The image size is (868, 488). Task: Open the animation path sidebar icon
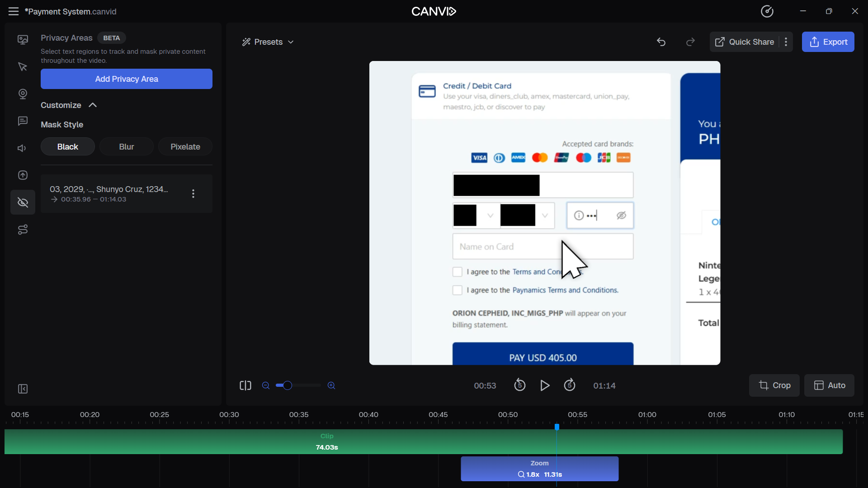tap(23, 230)
